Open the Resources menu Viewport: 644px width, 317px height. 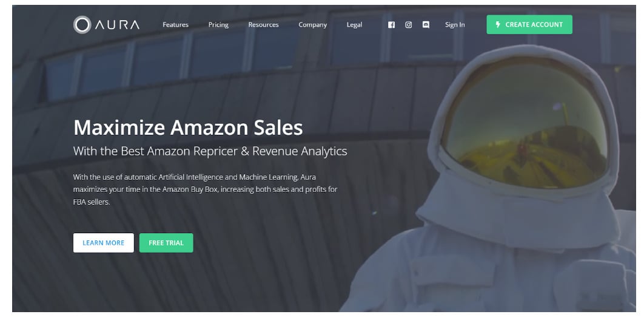[x=263, y=25]
